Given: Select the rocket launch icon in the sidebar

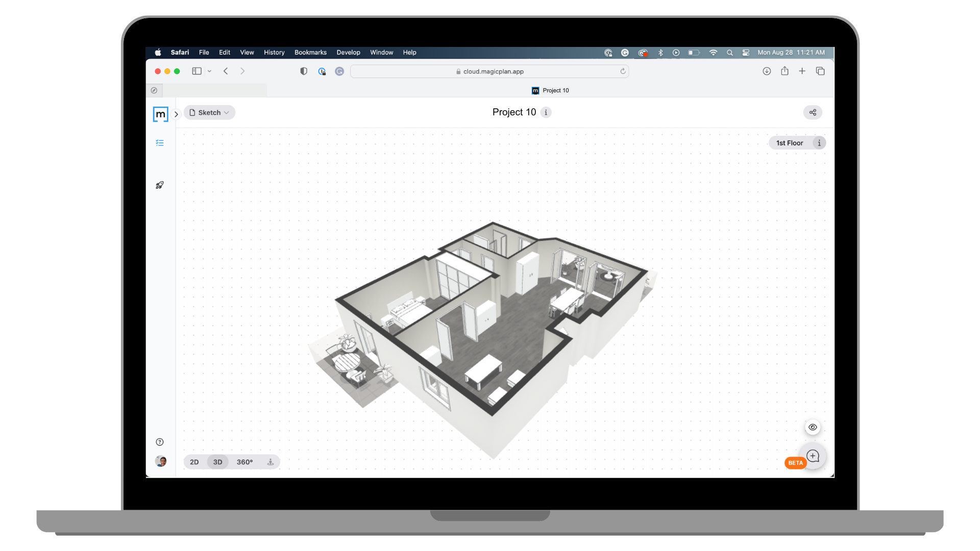Looking at the screenshot, I should coord(159,185).
